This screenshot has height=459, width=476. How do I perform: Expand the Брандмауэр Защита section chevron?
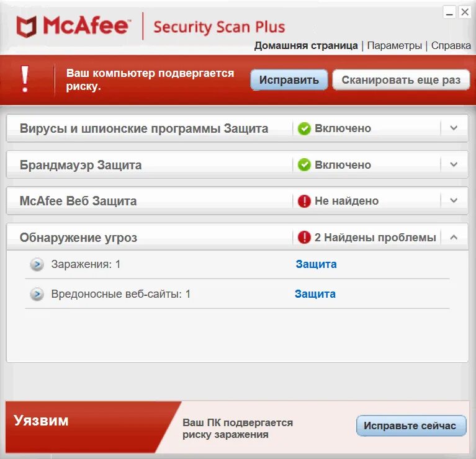[x=454, y=164]
